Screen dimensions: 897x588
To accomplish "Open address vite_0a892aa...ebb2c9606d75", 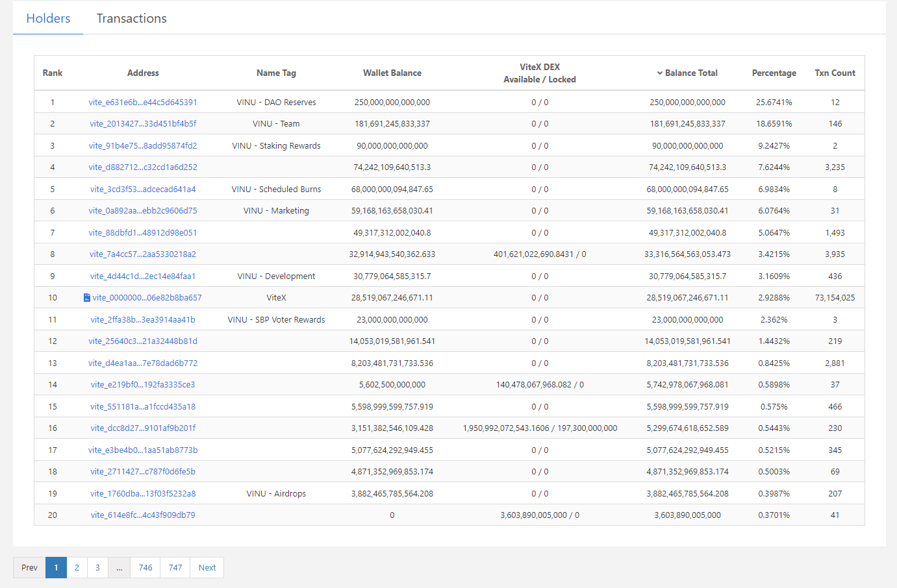I will tap(143, 211).
